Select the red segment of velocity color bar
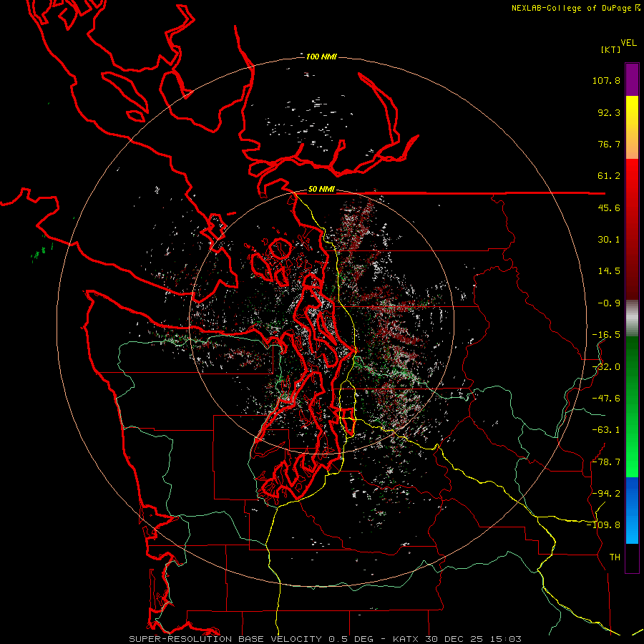644x644 pixels. pyautogui.click(x=632, y=229)
